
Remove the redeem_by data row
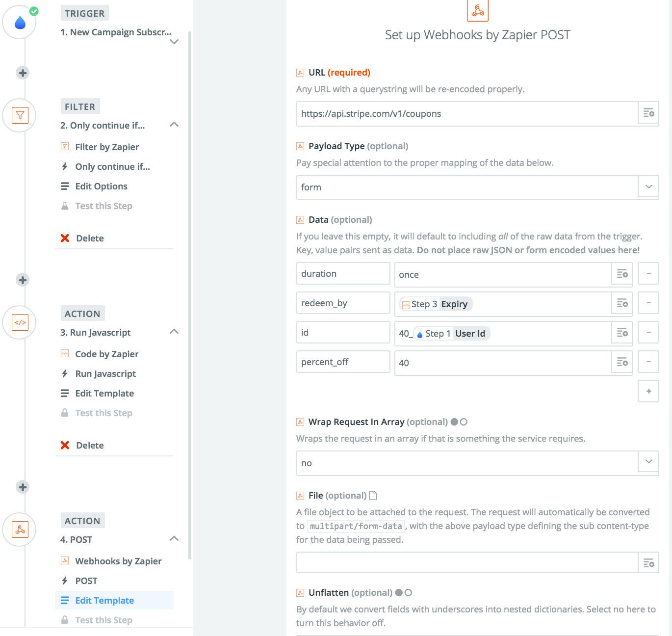click(648, 303)
